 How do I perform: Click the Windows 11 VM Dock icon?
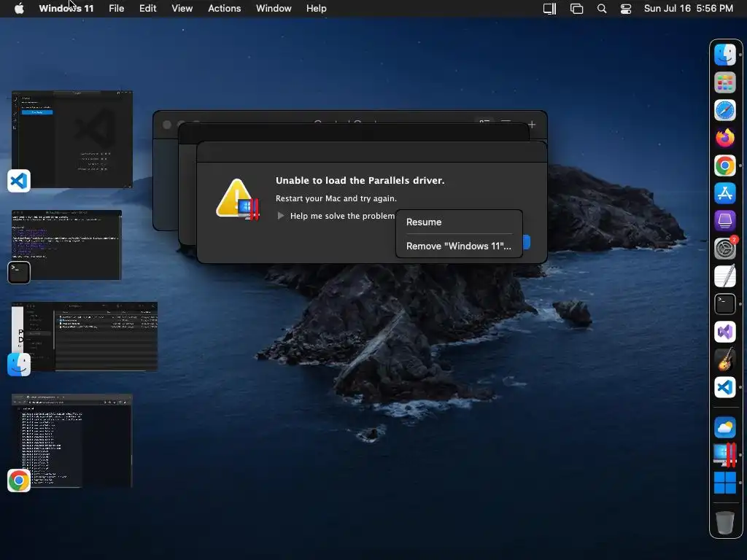(x=724, y=483)
